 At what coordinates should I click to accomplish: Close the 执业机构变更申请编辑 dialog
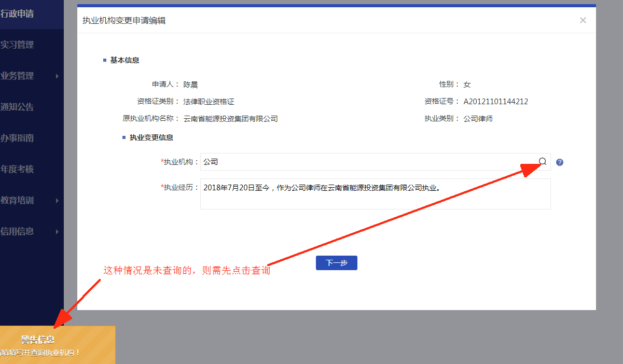click(x=583, y=20)
